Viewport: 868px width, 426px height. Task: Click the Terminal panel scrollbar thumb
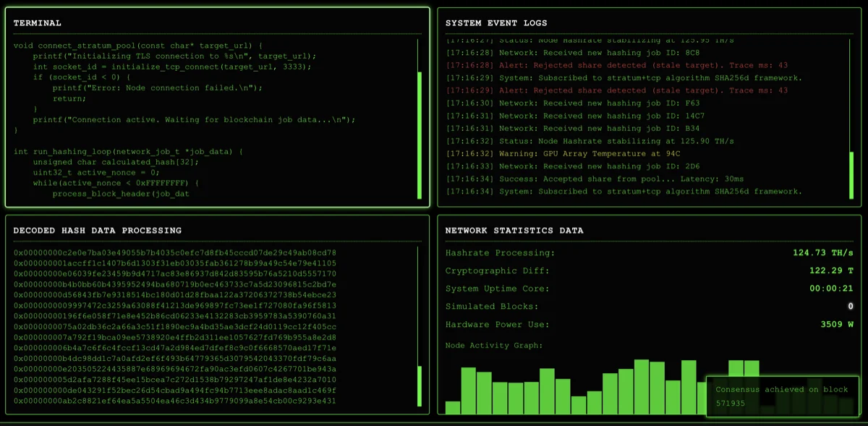pos(419,135)
